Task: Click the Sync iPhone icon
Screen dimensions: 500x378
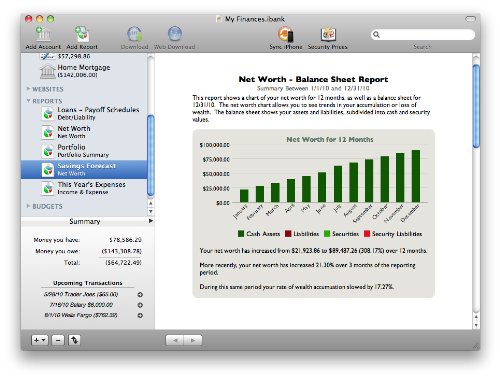Action: [x=286, y=34]
